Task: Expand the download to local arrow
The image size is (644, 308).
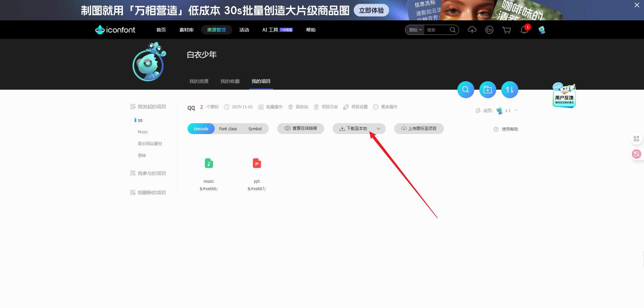Action: pyautogui.click(x=379, y=129)
